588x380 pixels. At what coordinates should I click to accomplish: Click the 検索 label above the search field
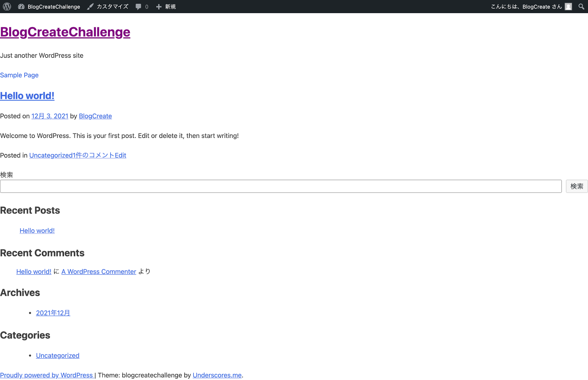tap(7, 175)
